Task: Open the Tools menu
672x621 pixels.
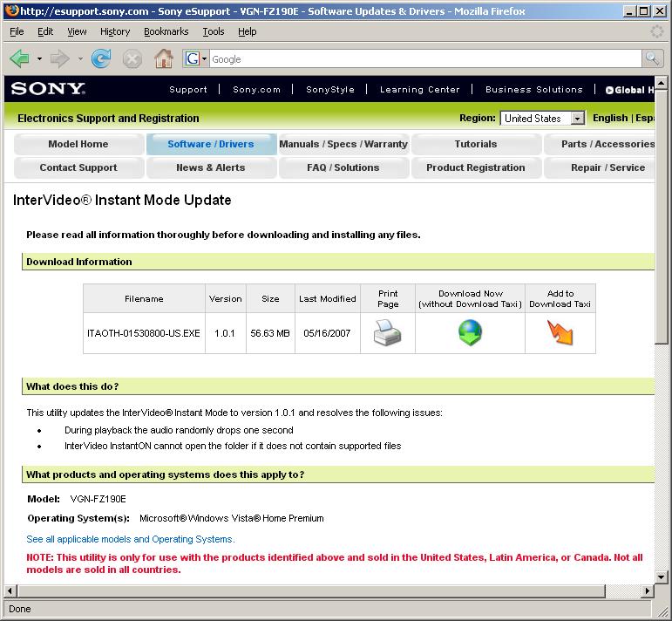Action: [214, 31]
